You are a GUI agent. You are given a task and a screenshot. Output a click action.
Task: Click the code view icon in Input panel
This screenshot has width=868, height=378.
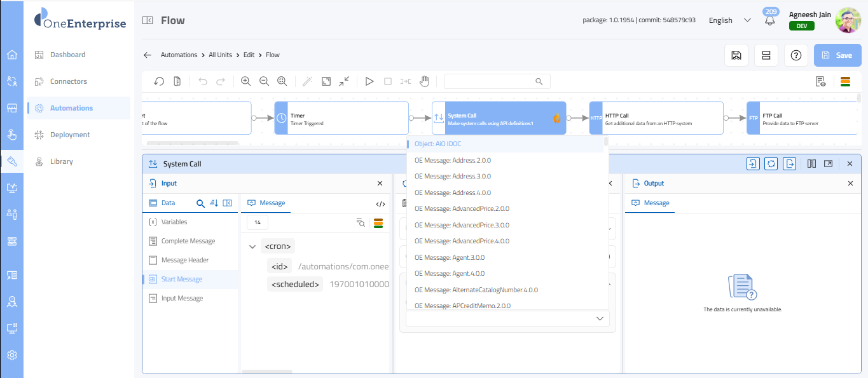click(380, 203)
